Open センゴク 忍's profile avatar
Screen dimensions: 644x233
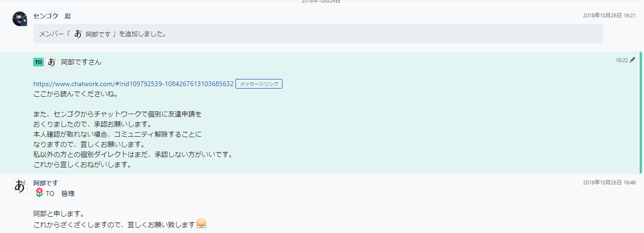coord(20,19)
